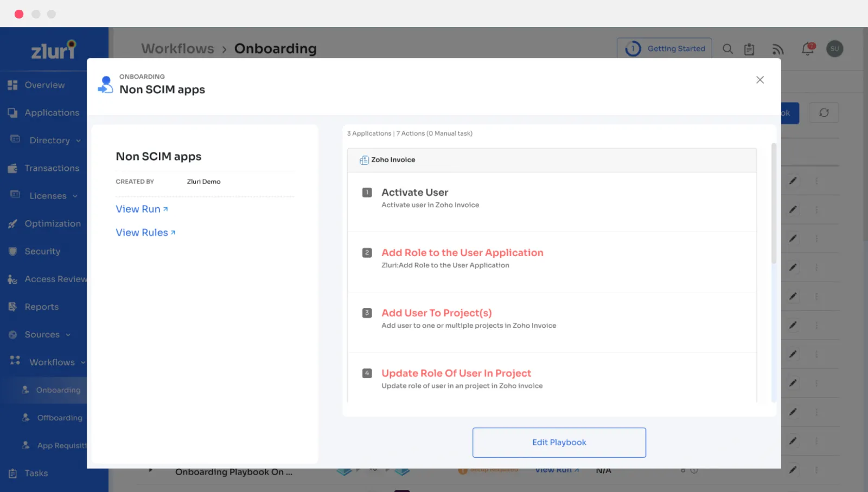Click the Transactions sidebar icon

12,168
